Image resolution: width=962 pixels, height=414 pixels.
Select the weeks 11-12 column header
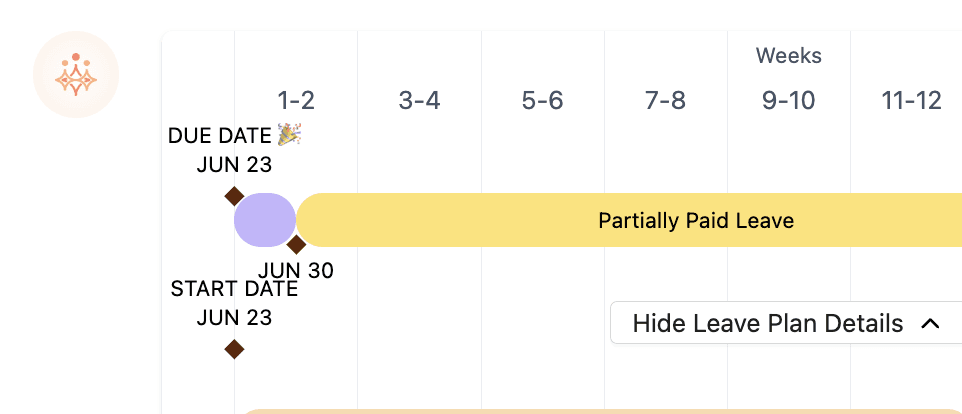tap(912, 100)
